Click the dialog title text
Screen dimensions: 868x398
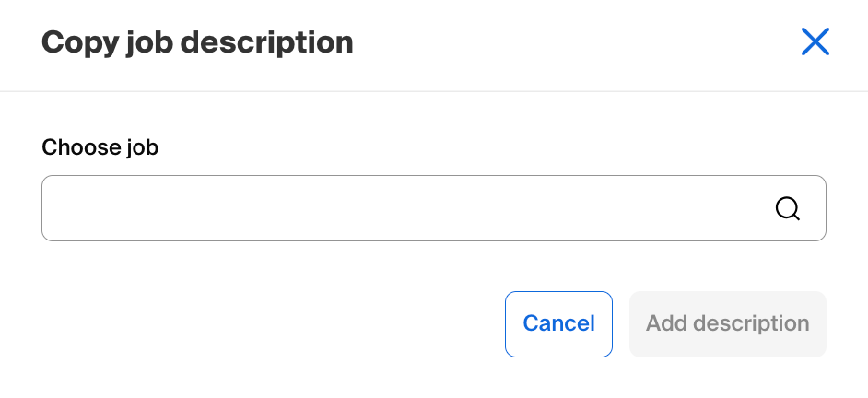coord(197,42)
